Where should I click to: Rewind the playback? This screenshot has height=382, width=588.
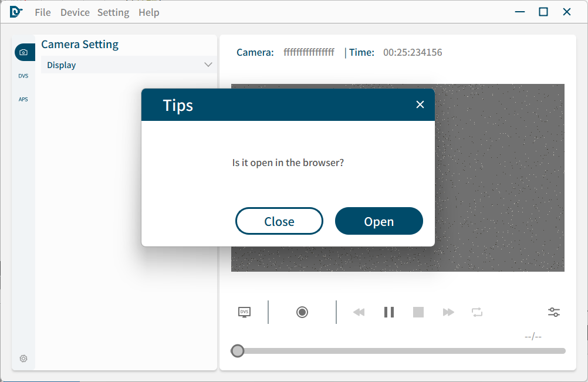(359, 312)
